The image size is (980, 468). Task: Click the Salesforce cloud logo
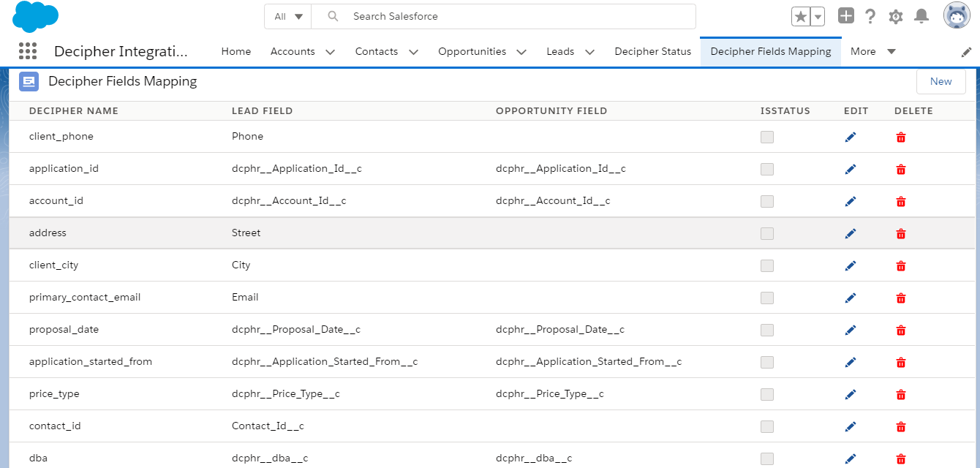[35, 17]
